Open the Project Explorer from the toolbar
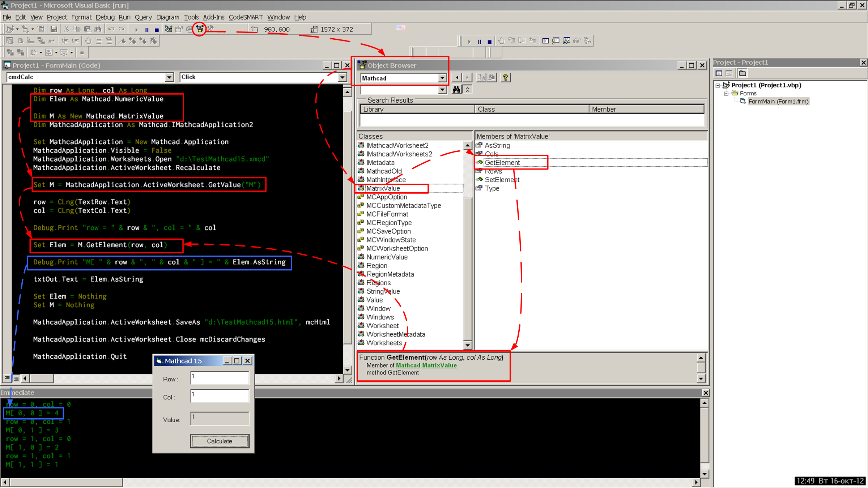Image resolution: width=868 pixels, height=488 pixels. [x=169, y=29]
